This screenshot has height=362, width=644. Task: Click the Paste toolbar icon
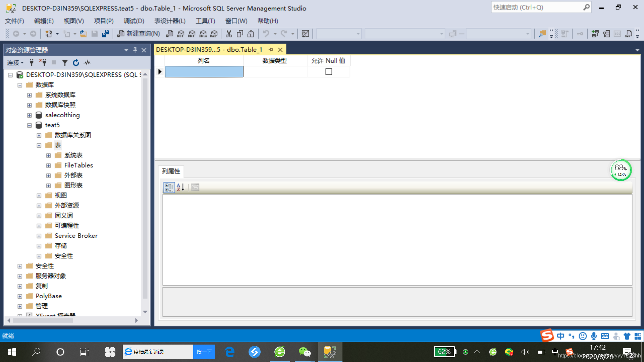pyautogui.click(x=251, y=34)
